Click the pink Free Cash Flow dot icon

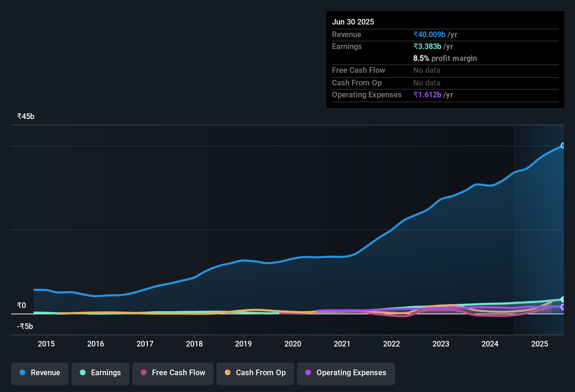[x=143, y=373]
